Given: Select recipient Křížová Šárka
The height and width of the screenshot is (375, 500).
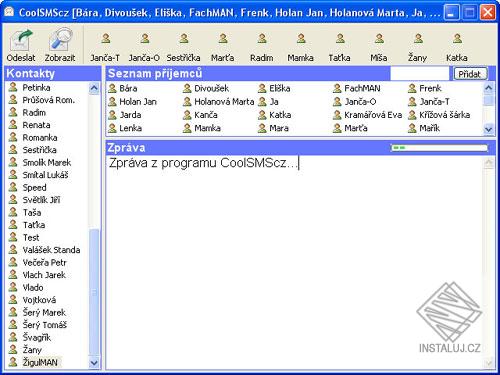Looking at the screenshot, I should [440, 115].
